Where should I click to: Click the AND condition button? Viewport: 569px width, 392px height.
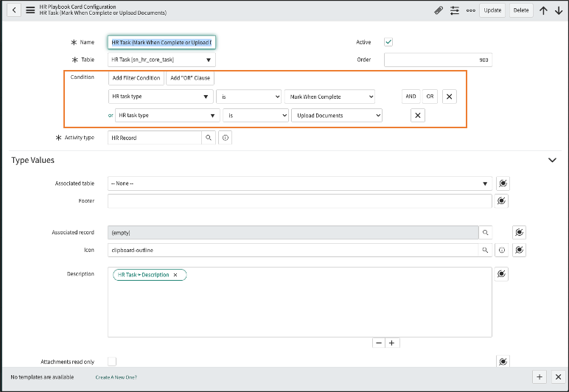tap(411, 97)
